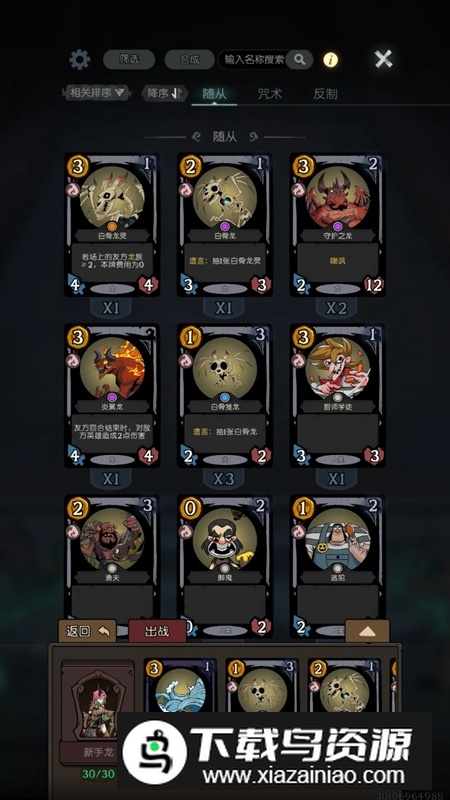Switch to the 反制 tab
Viewport: 450px width, 800px height.
pos(325,94)
